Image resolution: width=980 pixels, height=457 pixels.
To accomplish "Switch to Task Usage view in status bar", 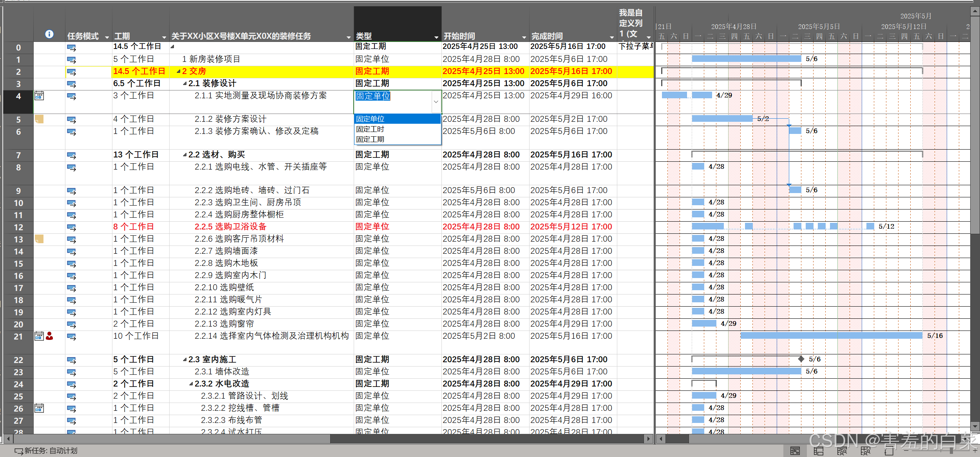I will tap(819, 451).
